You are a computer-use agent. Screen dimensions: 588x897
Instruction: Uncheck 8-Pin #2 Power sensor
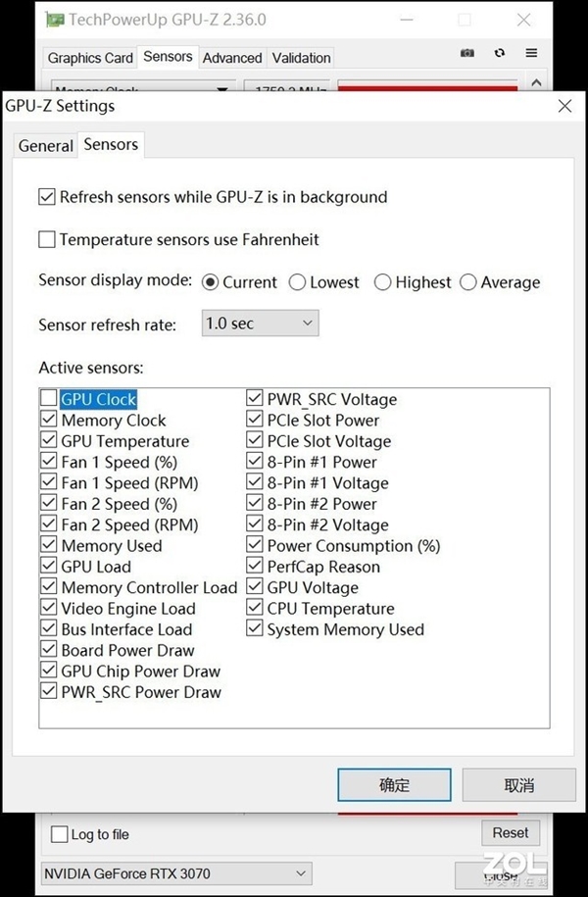255,504
